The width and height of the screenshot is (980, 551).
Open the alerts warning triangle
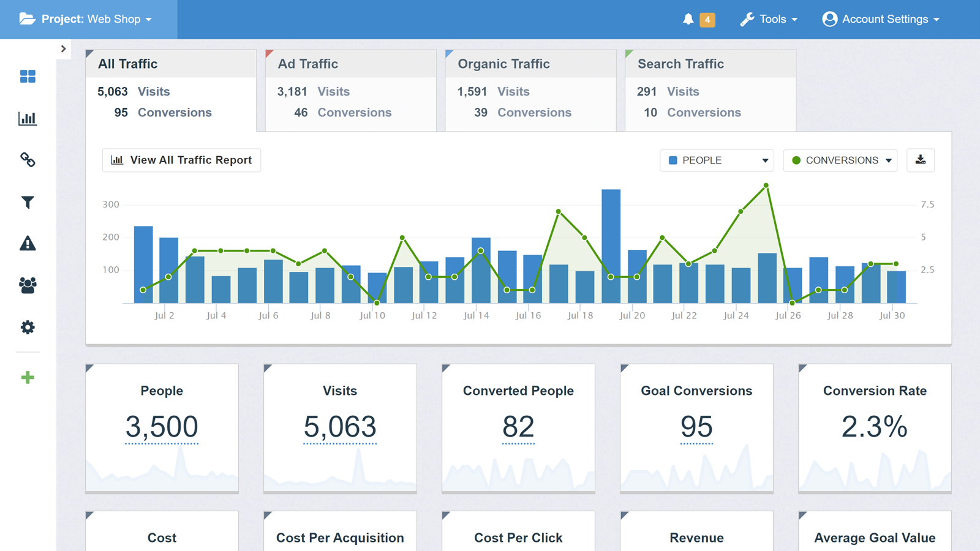tap(28, 244)
